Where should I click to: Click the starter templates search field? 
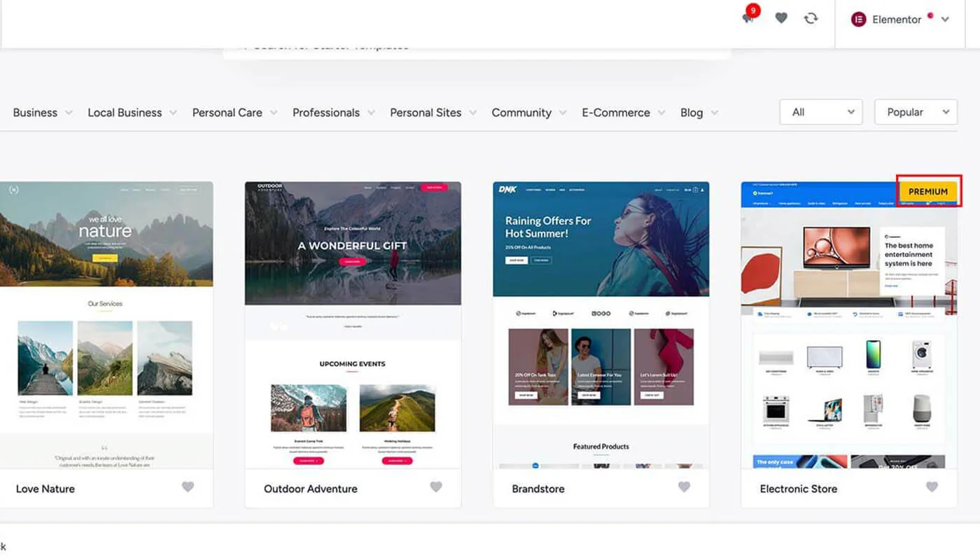476,46
